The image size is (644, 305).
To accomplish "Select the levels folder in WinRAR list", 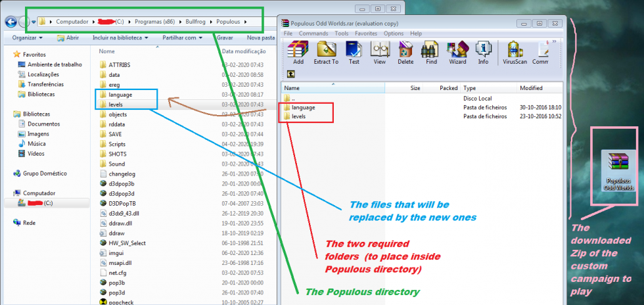I will (x=298, y=116).
